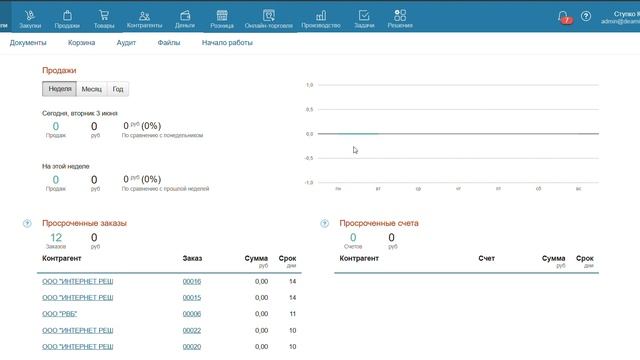Click Счет column header in invoices table
Viewport: 640px width, 360px height.
pos(487,258)
